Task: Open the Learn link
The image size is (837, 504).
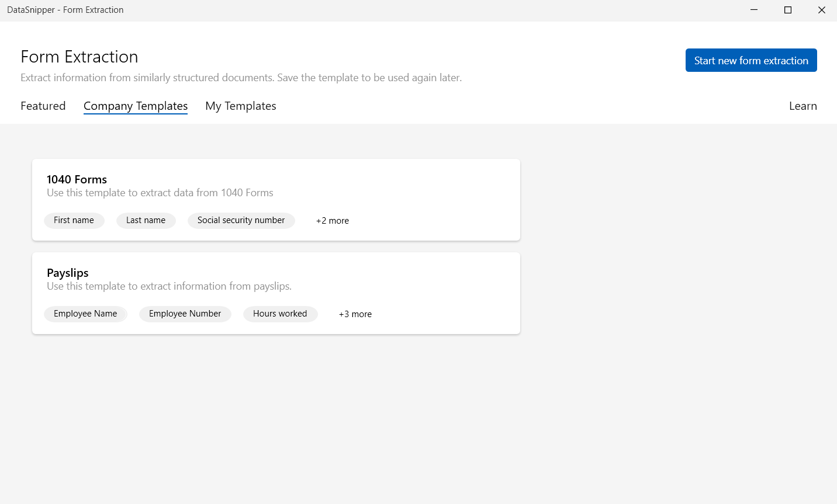Action: (x=803, y=106)
